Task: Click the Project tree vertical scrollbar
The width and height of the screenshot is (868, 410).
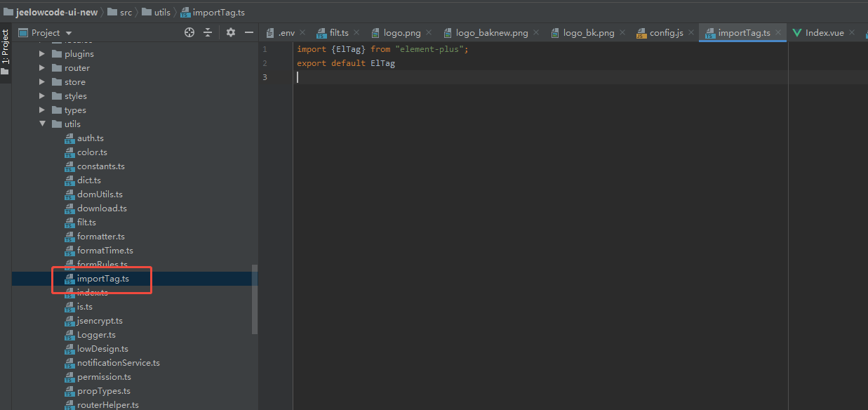Action: pos(255,298)
